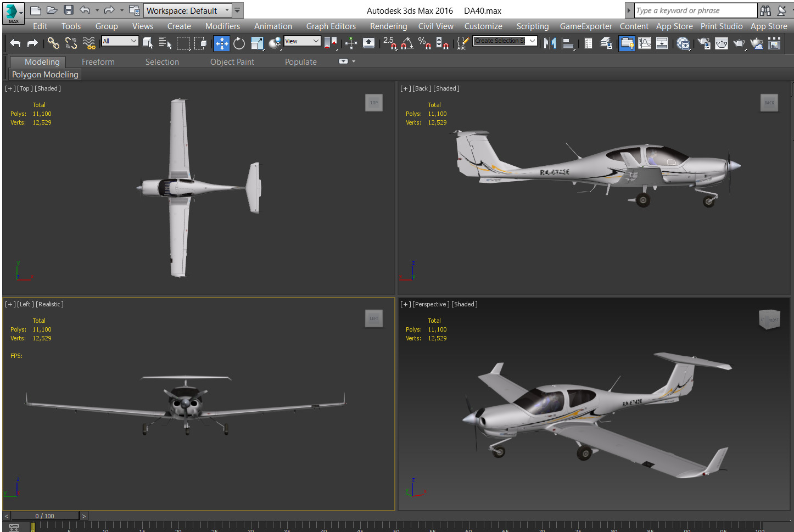Toggle Window/Crossing selection mode

tap(200, 43)
